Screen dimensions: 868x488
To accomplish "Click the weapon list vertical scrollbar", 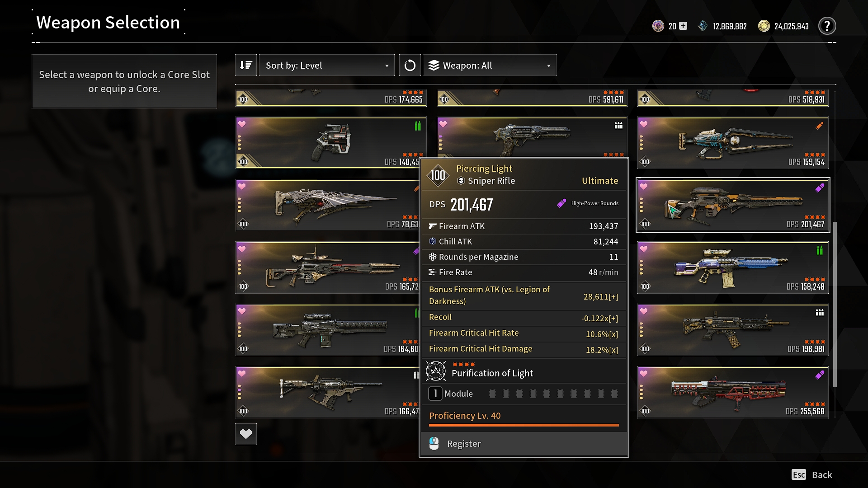I will point(835,304).
